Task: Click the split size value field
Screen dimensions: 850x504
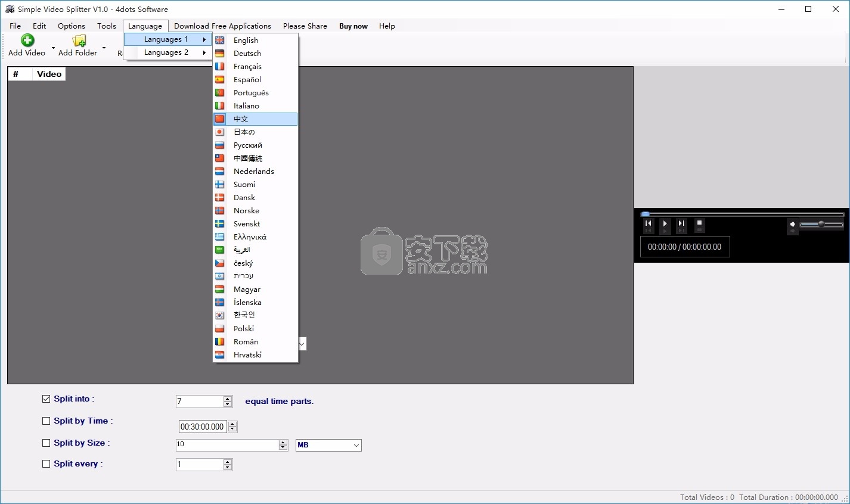Action: pos(227,444)
